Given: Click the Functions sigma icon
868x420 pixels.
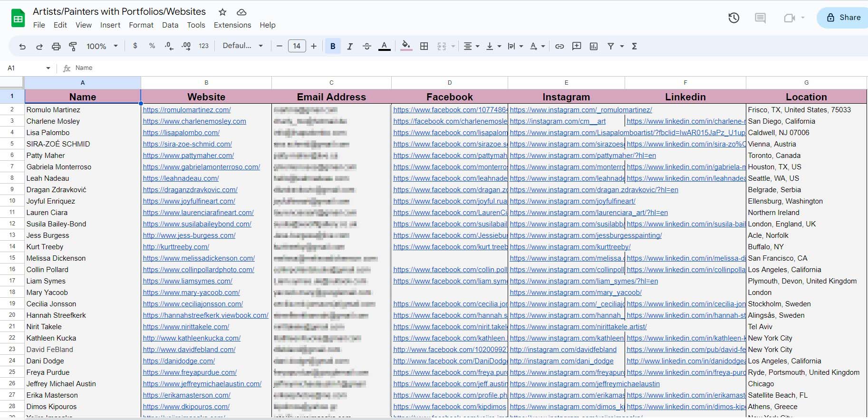Looking at the screenshot, I should point(634,46).
